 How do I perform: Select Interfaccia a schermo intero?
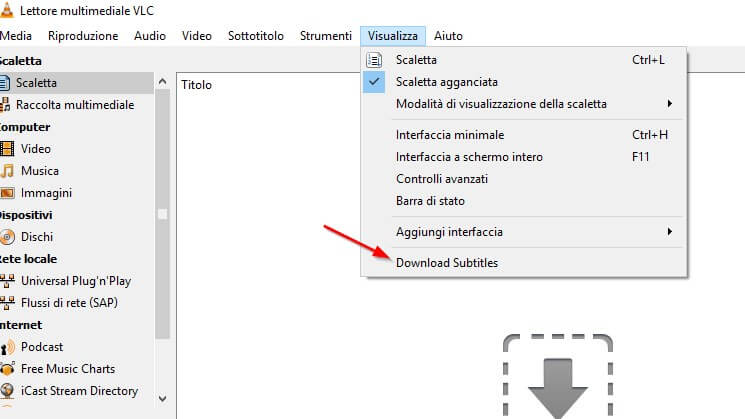[524, 157]
